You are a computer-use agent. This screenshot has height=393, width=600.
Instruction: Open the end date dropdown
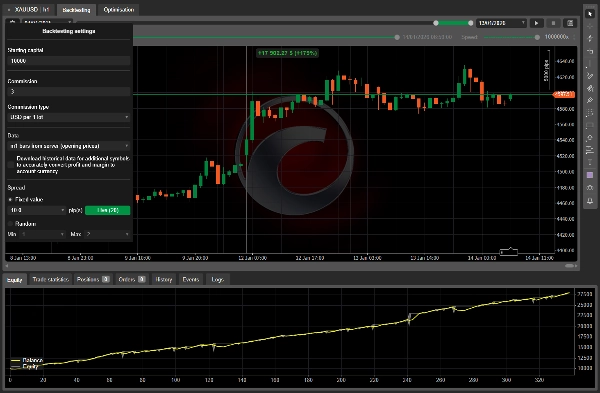(502, 23)
